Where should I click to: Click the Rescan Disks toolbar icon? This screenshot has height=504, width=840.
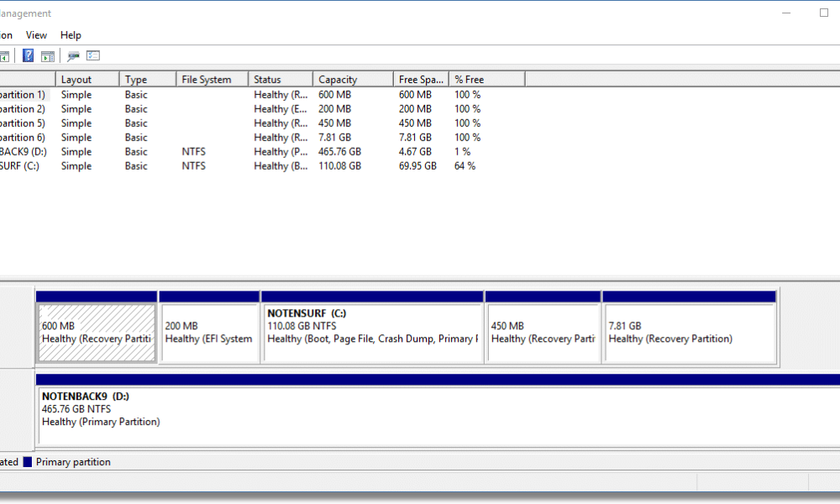(72, 55)
